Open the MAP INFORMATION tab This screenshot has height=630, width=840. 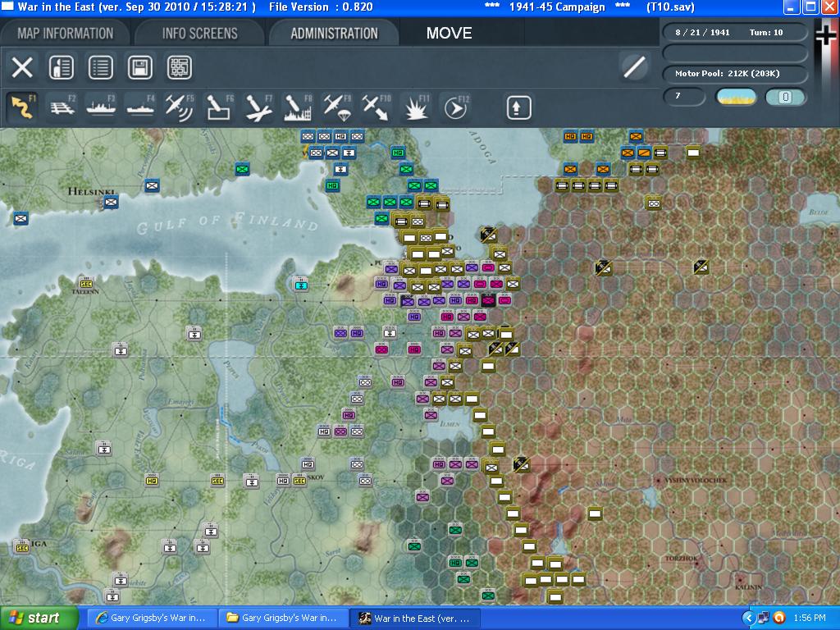65,33
